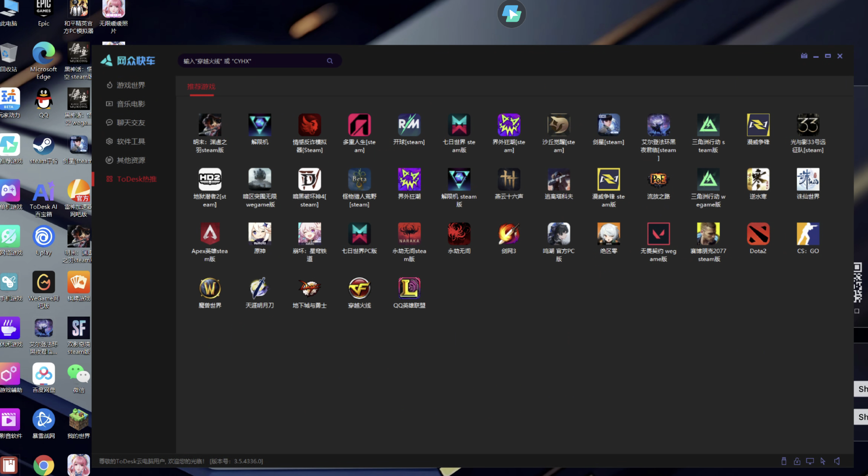Click ToDesk floating icon at screen top
Viewport: 868px width, 476px height.
pos(511,14)
